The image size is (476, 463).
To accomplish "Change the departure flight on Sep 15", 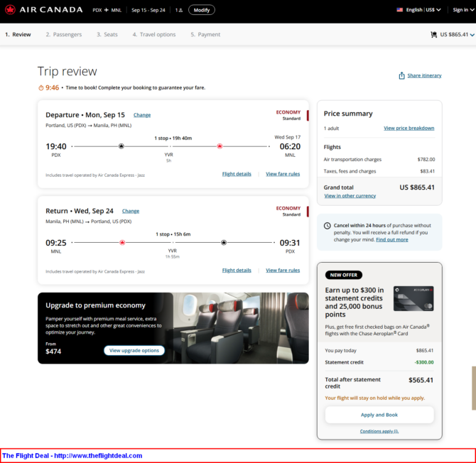I will (x=142, y=115).
